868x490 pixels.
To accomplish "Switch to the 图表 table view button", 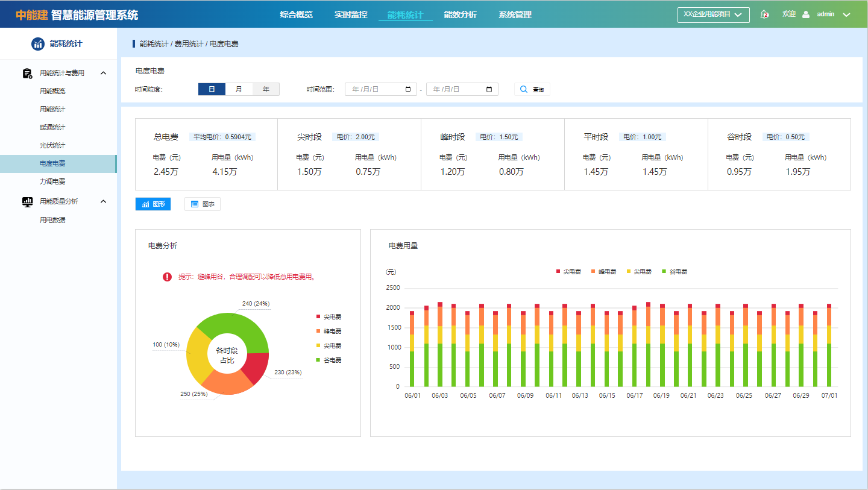I will 203,204.
